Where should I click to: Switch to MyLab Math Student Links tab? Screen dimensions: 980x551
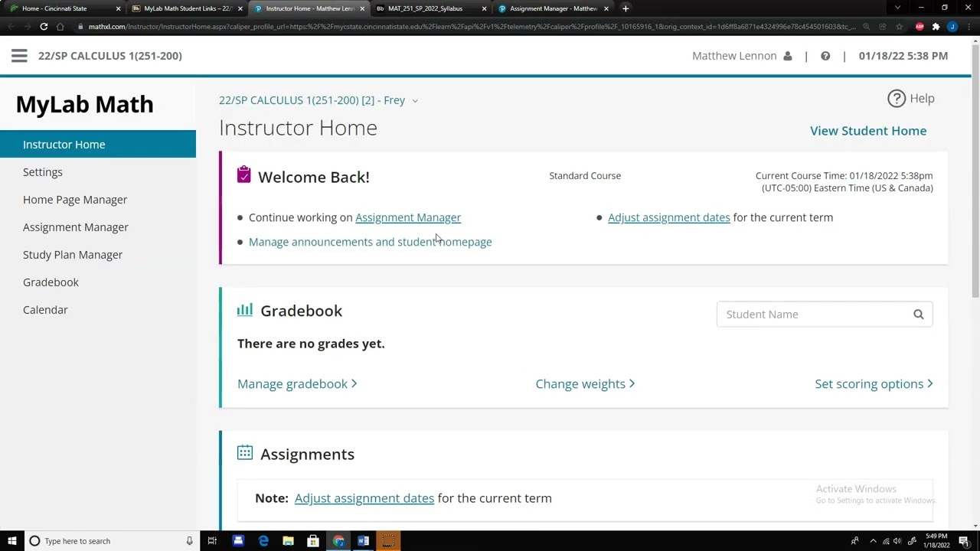click(x=186, y=8)
